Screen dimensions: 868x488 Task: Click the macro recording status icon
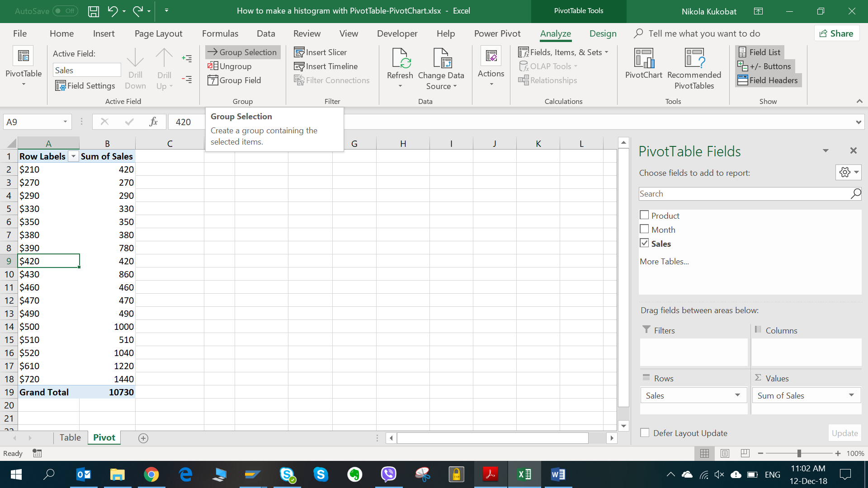coord(37,453)
